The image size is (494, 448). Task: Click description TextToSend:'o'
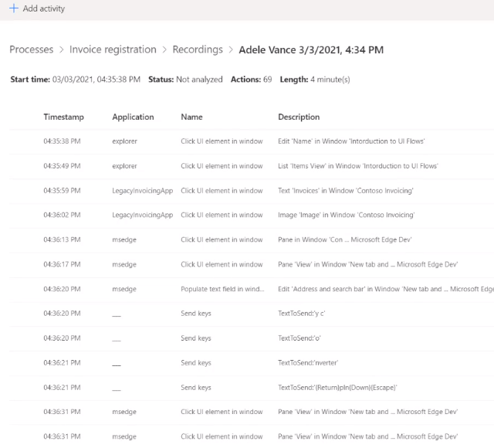click(x=299, y=338)
